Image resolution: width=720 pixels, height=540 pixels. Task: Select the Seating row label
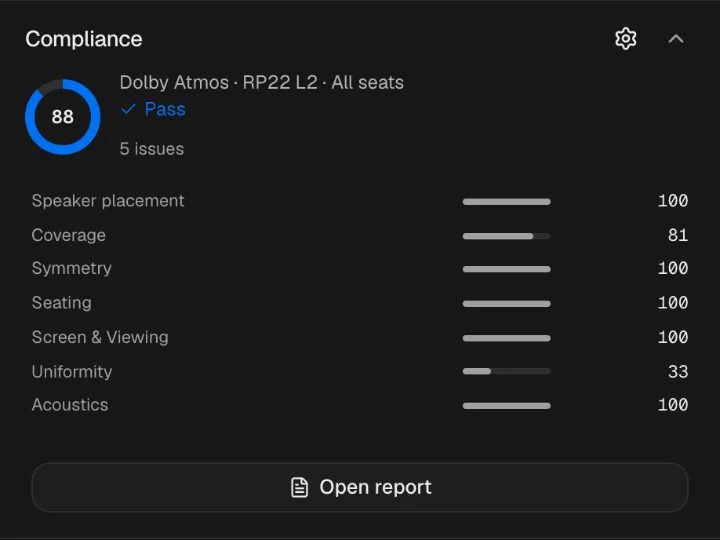pos(62,303)
